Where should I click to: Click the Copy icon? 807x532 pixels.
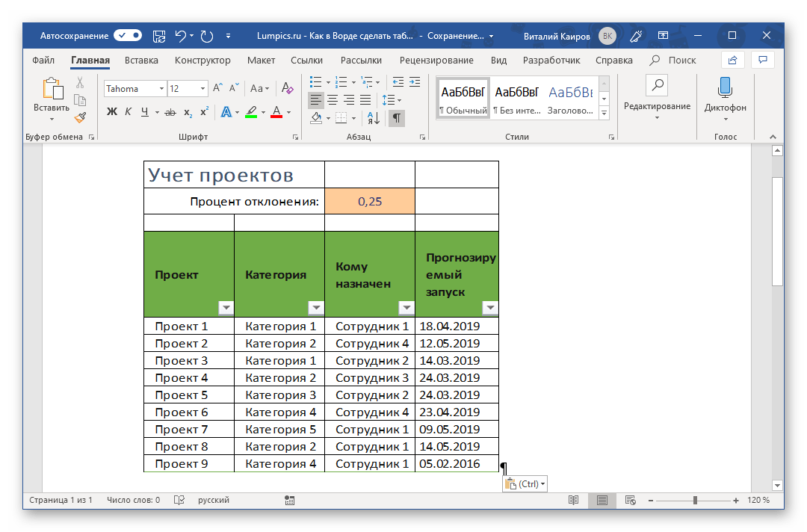[80, 100]
